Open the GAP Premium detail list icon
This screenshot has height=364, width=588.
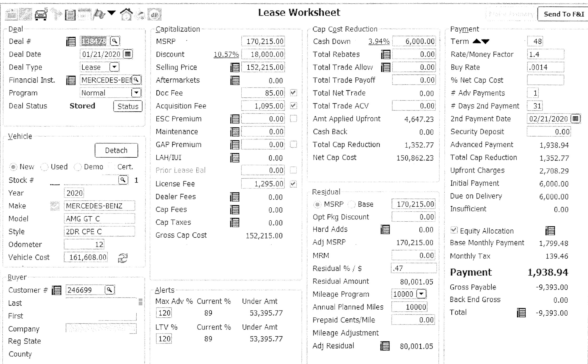pos(235,145)
